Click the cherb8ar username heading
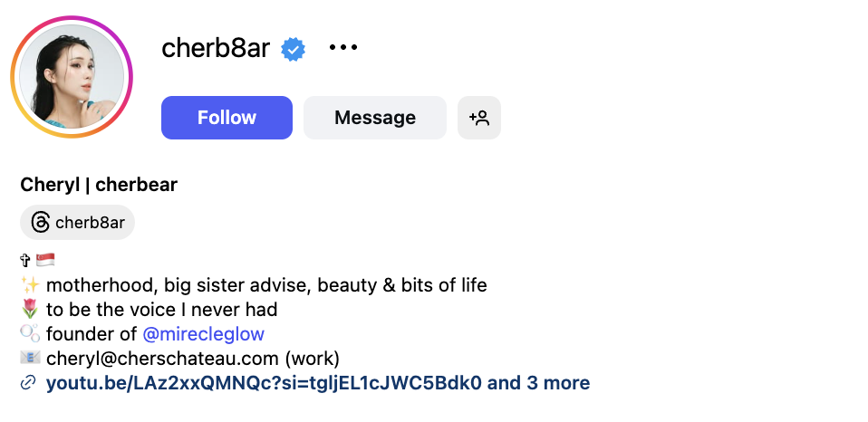 click(x=216, y=48)
